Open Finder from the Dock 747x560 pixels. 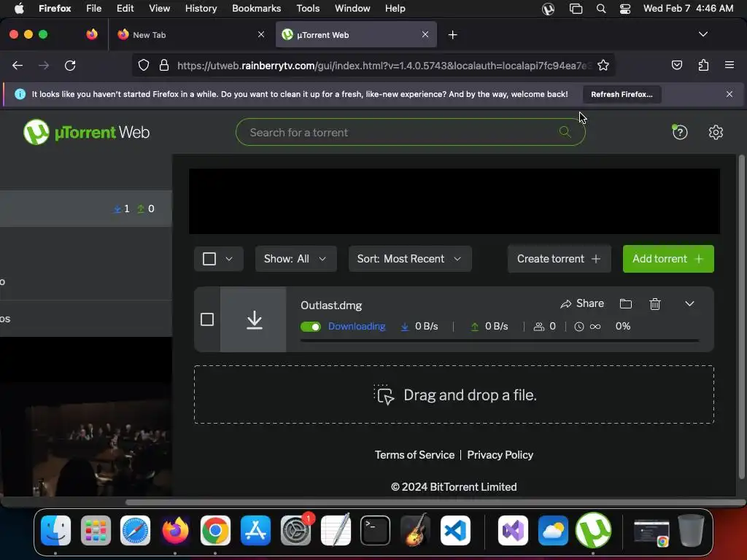tap(55, 530)
